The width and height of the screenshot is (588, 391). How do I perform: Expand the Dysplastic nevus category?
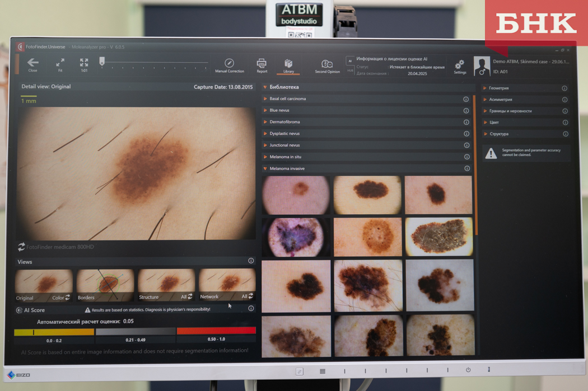(265, 134)
